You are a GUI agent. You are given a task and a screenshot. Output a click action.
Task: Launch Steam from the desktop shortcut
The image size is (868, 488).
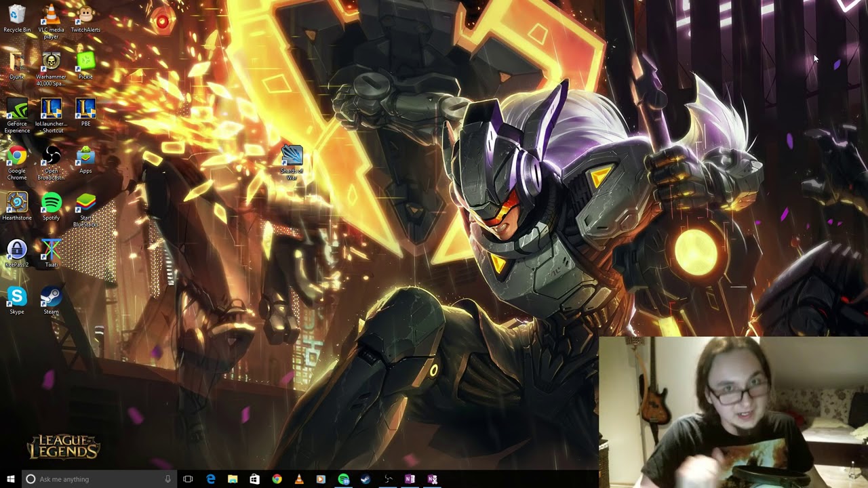tap(51, 300)
